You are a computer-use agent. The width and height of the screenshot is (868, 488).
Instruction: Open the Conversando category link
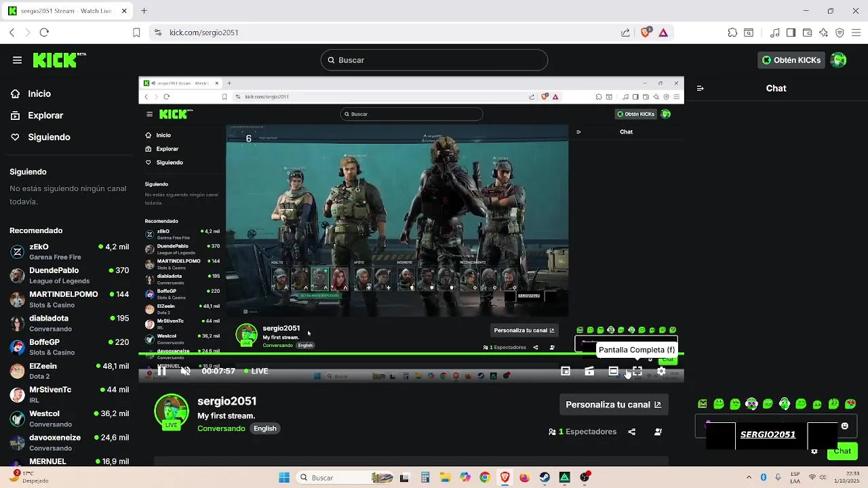coord(221,428)
